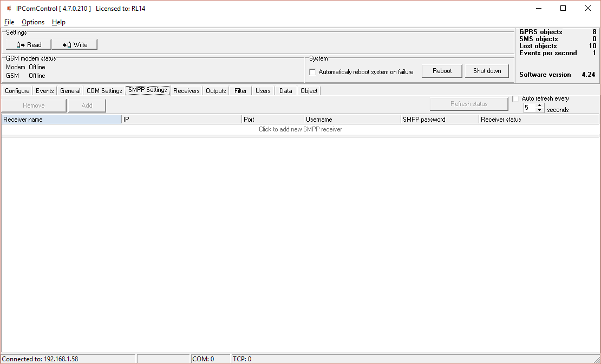Select the Filter tab
The height and width of the screenshot is (364, 601).
pos(240,91)
